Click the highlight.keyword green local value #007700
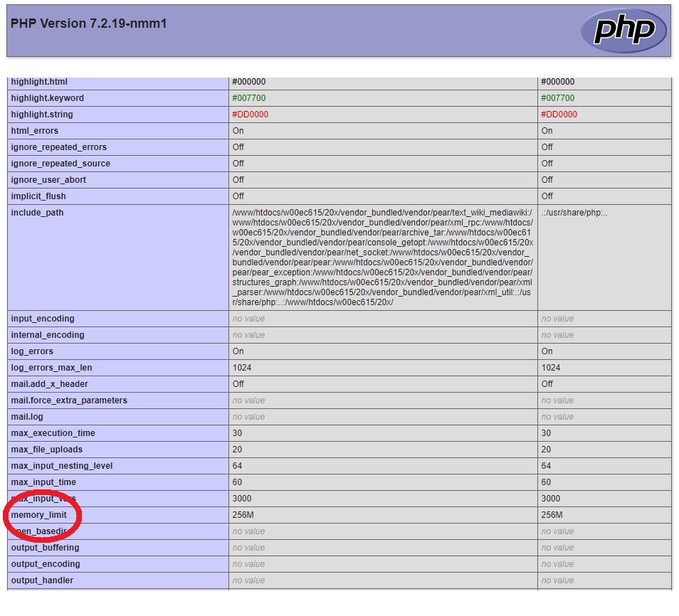 [x=248, y=98]
